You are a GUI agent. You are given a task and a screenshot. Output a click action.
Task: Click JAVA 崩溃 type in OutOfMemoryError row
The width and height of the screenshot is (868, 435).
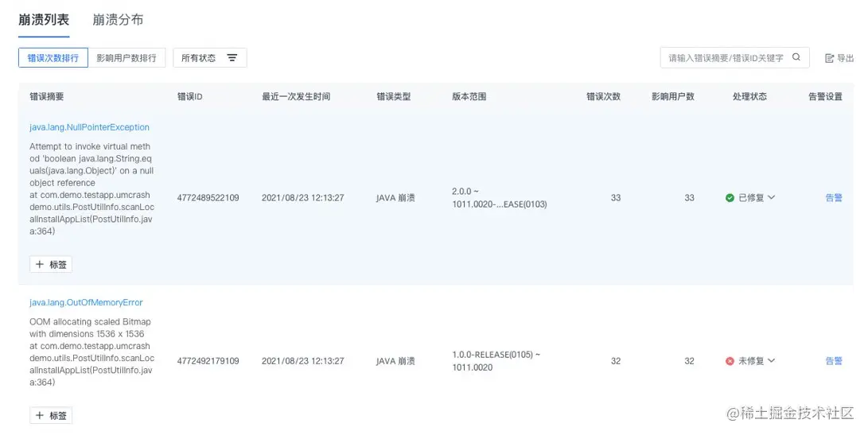click(x=395, y=361)
